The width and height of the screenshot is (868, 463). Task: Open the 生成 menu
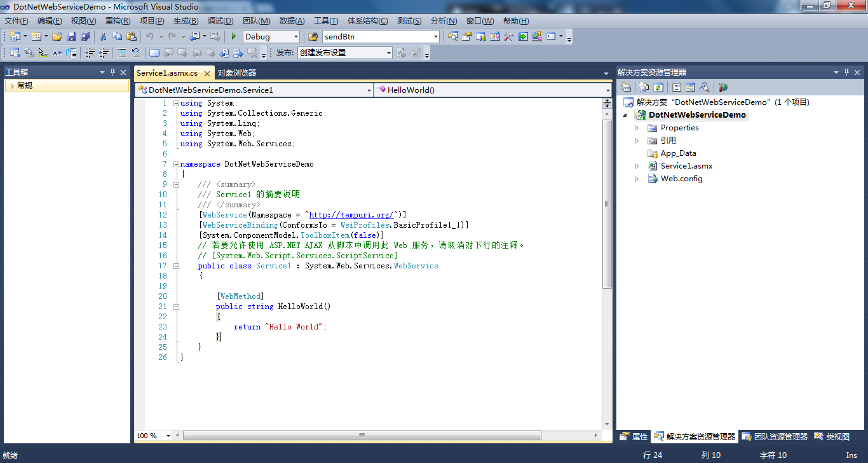[x=186, y=21]
